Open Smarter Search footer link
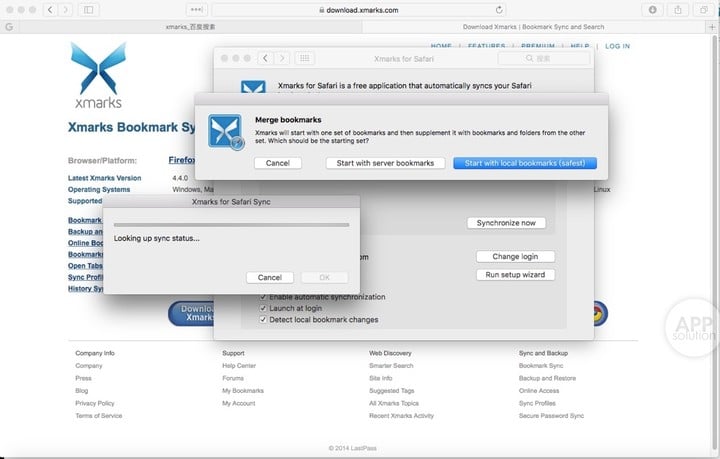 point(391,366)
